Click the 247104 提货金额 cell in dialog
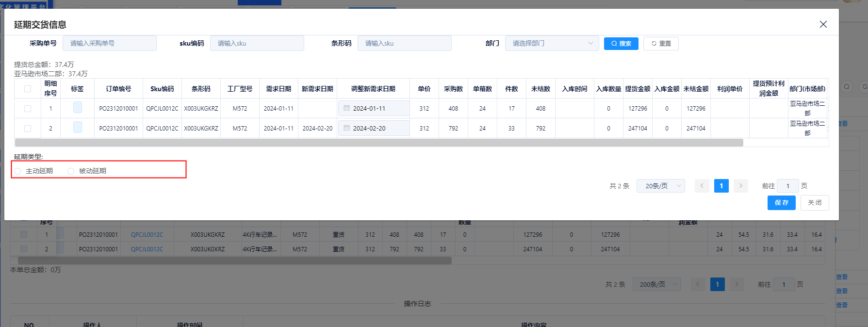The height and width of the screenshot is (327, 868). tap(638, 129)
